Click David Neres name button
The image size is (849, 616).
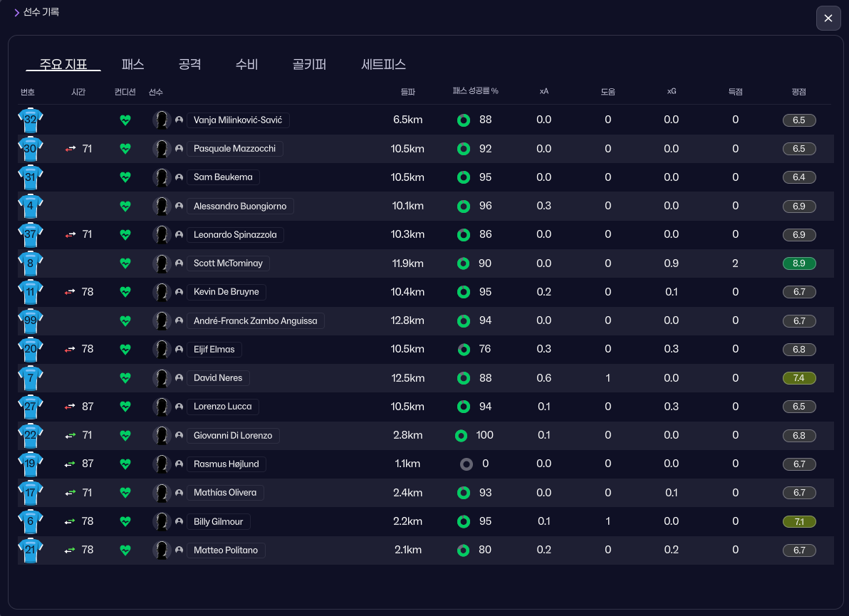[218, 378]
